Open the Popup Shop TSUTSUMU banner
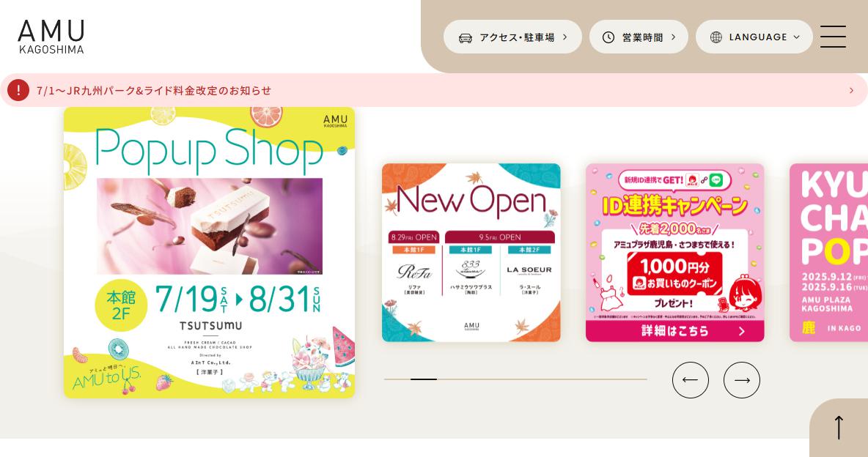The height and width of the screenshot is (457, 868). [x=209, y=252]
